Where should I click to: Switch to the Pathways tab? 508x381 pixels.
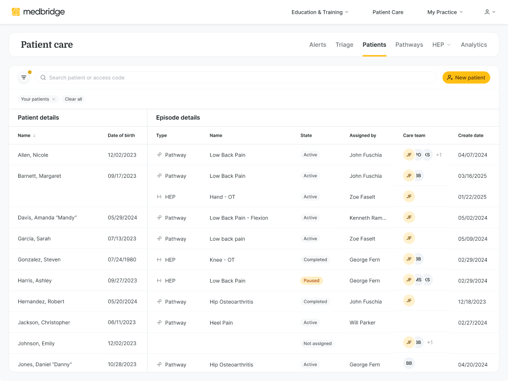[409, 45]
